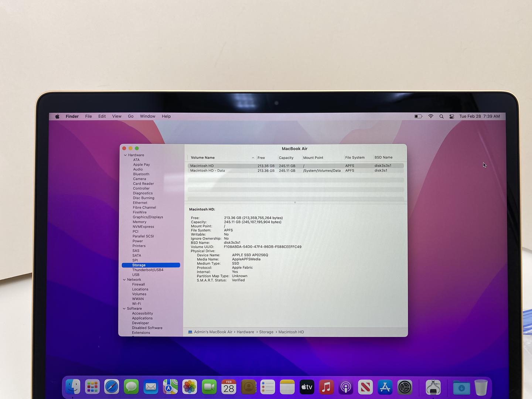Open the Apple menu
Image resolution: width=532 pixels, height=399 pixels.
(x=57, y=116)
